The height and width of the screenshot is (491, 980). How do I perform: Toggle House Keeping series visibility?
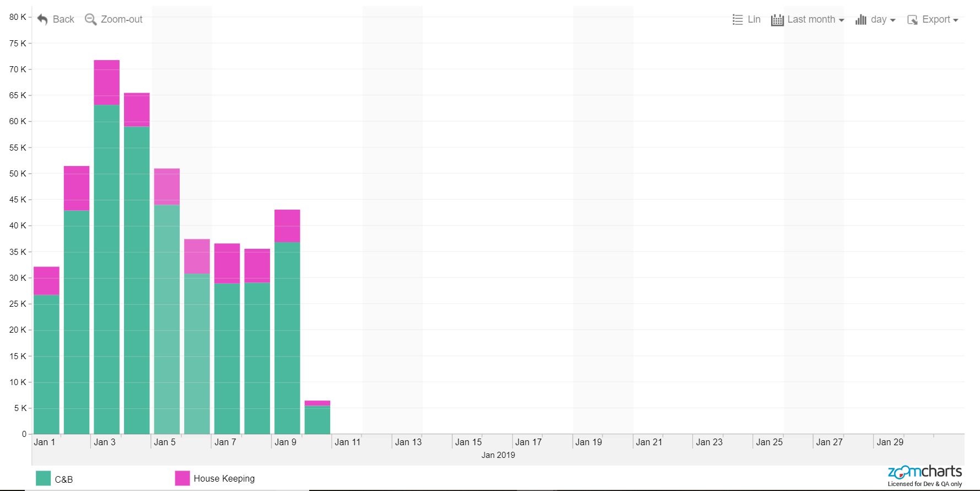[x=224, y=478]
